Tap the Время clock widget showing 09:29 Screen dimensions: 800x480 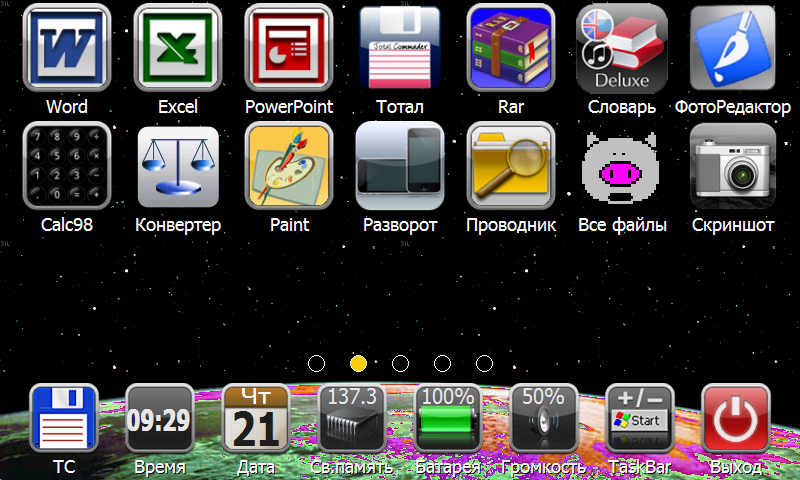pos(160,418)
